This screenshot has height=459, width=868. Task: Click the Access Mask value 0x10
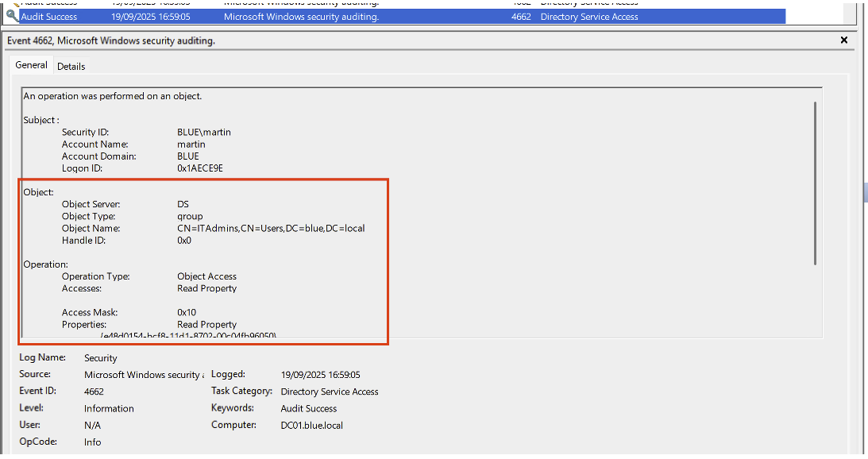(187, 313)
